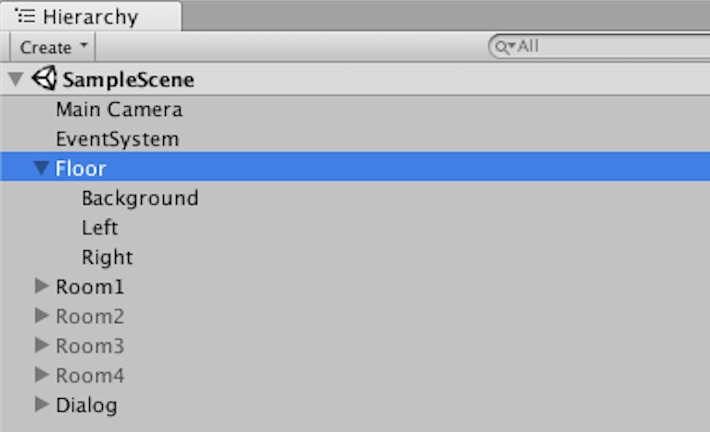Select the Background child object
Screen dimensions: 710x432
click(x=140, y=198)
